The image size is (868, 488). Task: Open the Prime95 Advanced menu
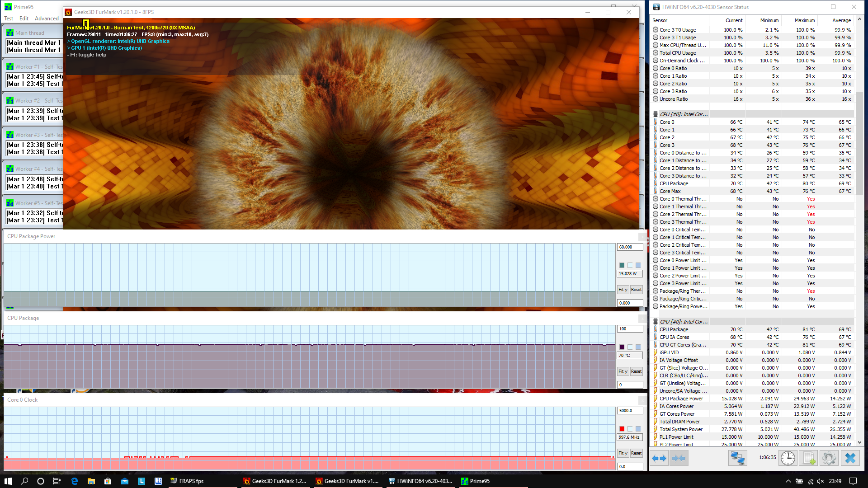47,19
